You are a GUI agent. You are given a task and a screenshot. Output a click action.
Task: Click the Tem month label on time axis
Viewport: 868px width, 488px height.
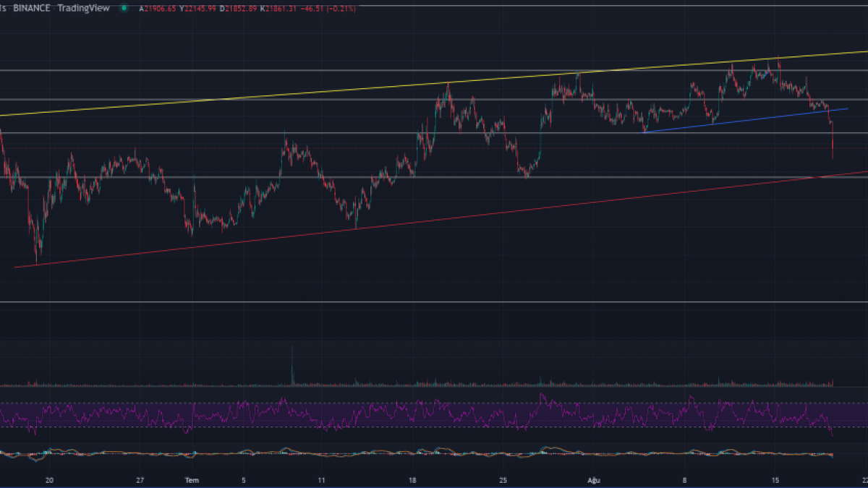coord(191,479)
